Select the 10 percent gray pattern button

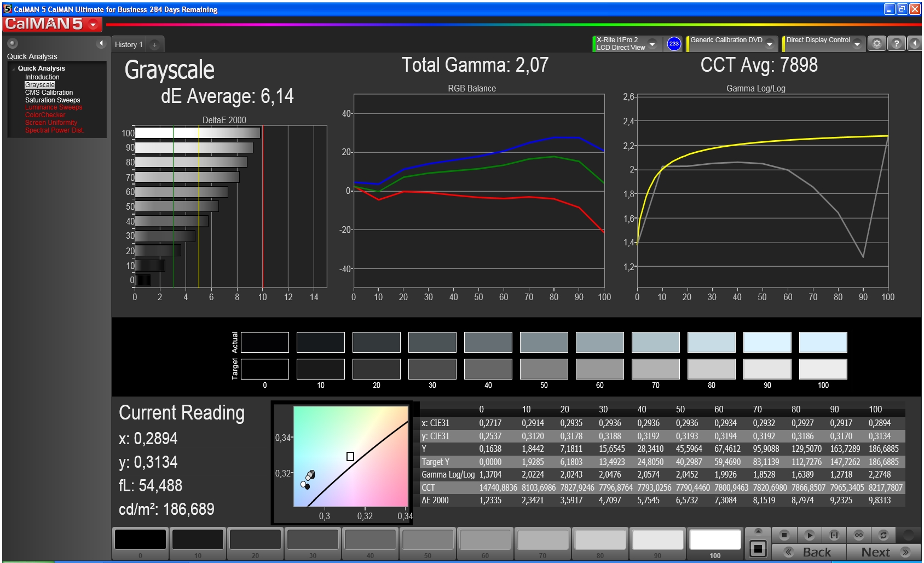click(198, 543)
